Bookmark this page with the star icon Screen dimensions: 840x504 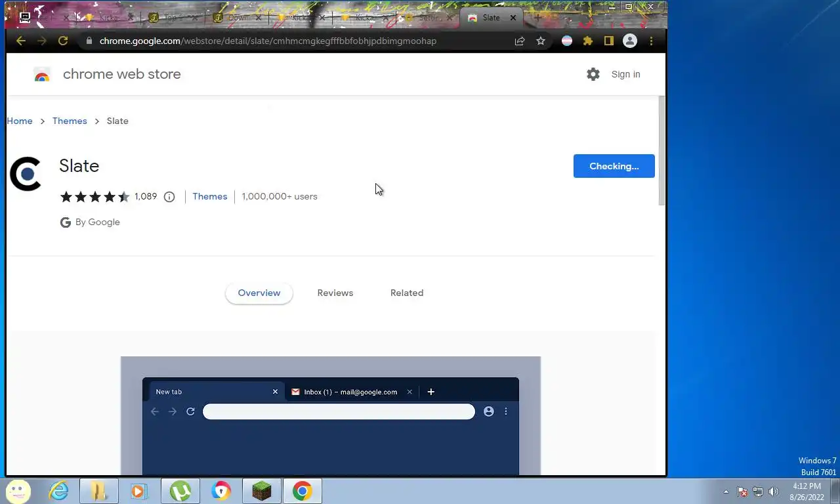[x=541, y=41]
